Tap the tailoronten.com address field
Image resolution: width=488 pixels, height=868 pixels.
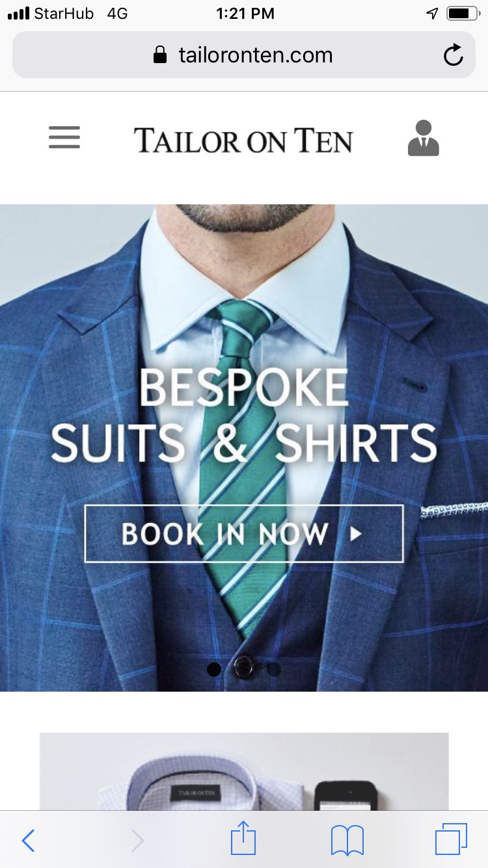[x=244, y=55]
